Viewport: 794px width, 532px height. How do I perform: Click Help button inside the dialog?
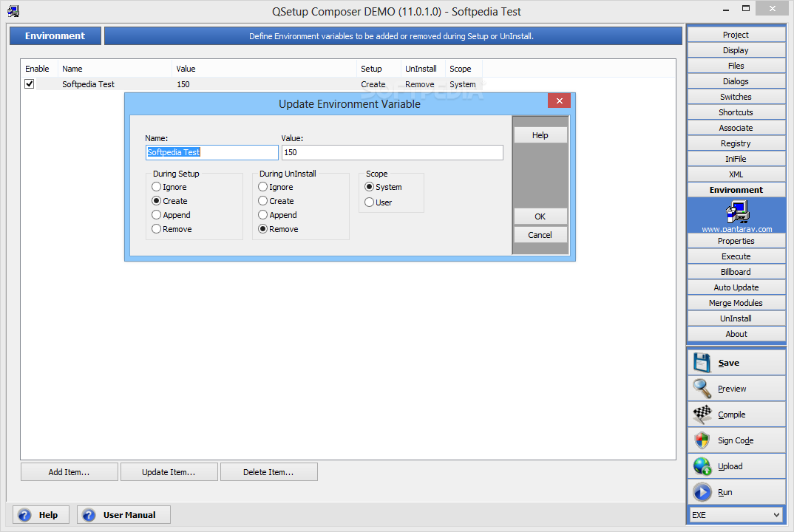[x=540, y=135]
